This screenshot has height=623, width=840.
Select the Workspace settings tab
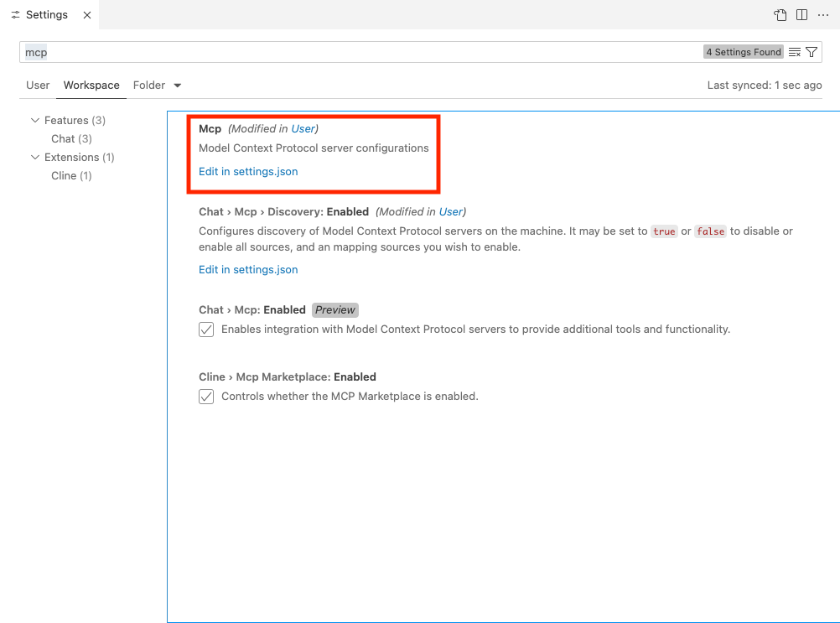point(91,85)
